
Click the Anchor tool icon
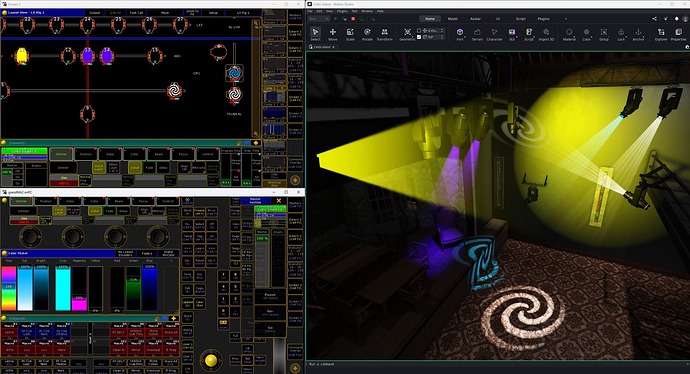(638, 33)
